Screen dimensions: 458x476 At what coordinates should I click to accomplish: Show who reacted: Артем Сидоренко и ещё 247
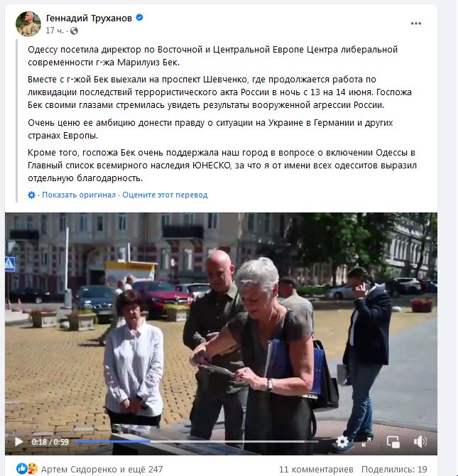[102, 470]
